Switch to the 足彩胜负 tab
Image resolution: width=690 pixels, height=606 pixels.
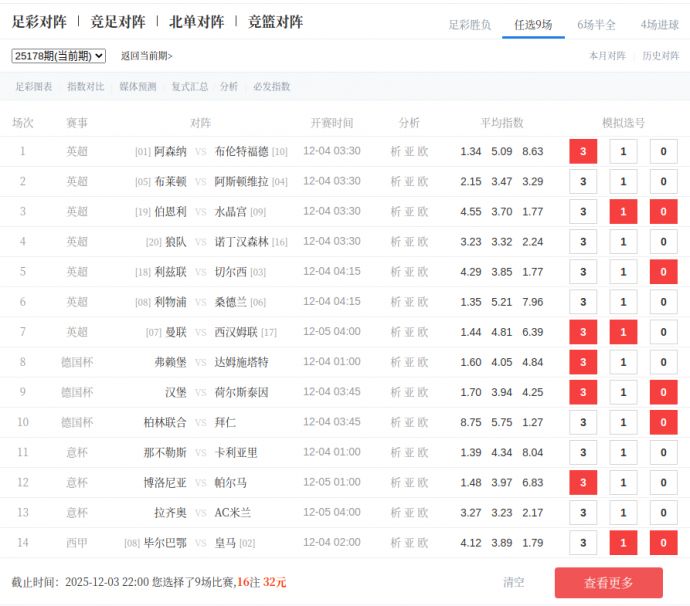[x=469, y=24]
